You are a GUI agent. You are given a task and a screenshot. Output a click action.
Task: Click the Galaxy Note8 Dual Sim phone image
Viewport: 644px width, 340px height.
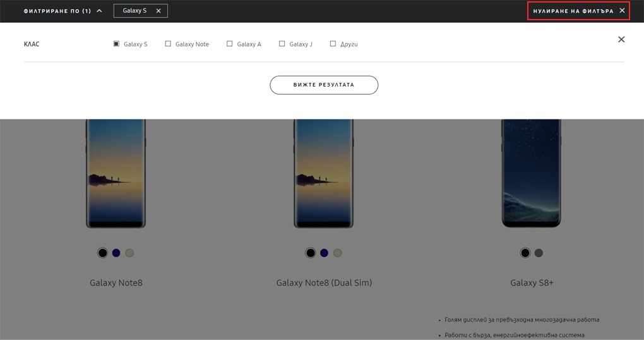tap(324, 174)
